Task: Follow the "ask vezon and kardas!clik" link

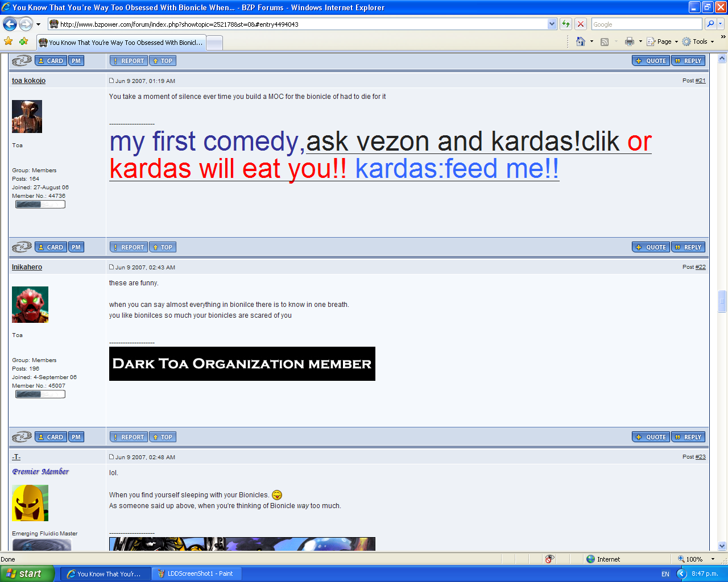Action: [463, 142]
